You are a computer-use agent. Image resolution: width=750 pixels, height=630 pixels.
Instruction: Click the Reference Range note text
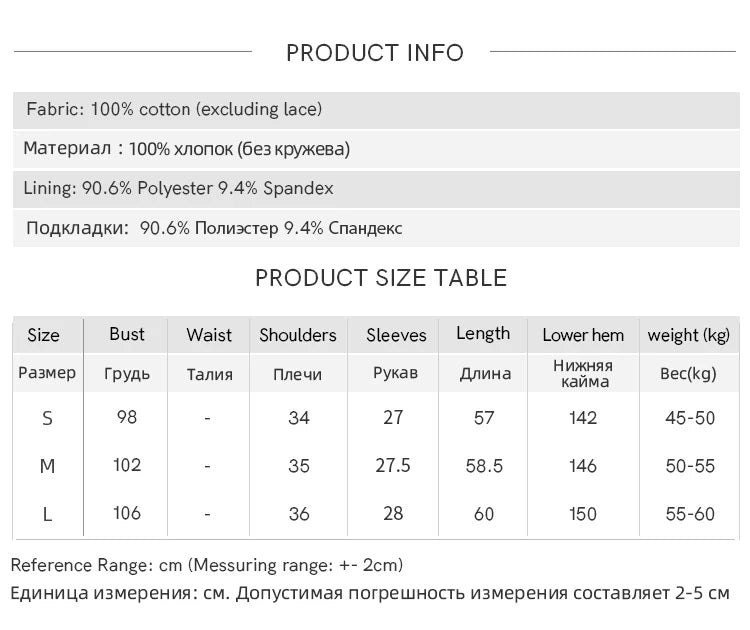[207, 565]
